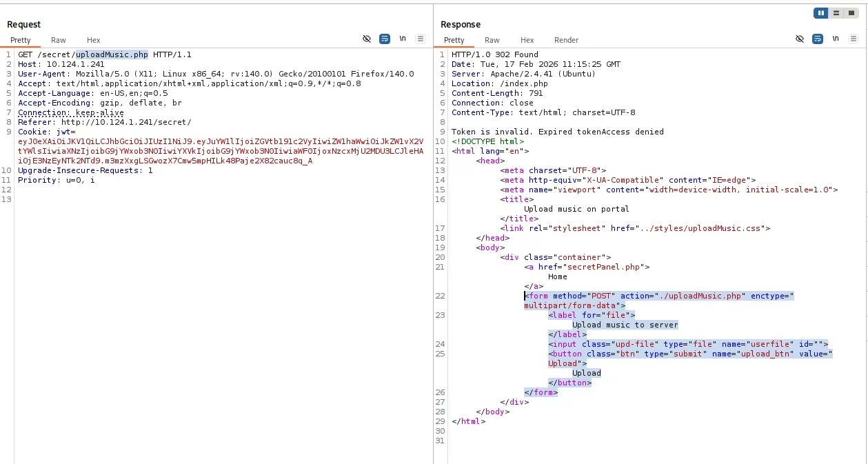Switch to the Response Raw tab
Viewport: 868px width, 464px height.
pyautogui.click(x=492, y=40)
